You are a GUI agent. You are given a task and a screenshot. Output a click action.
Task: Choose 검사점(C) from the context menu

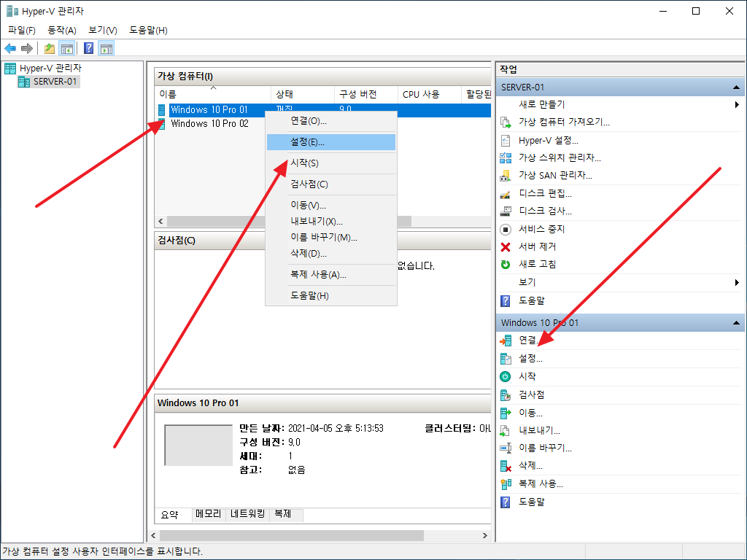point(331,184)
